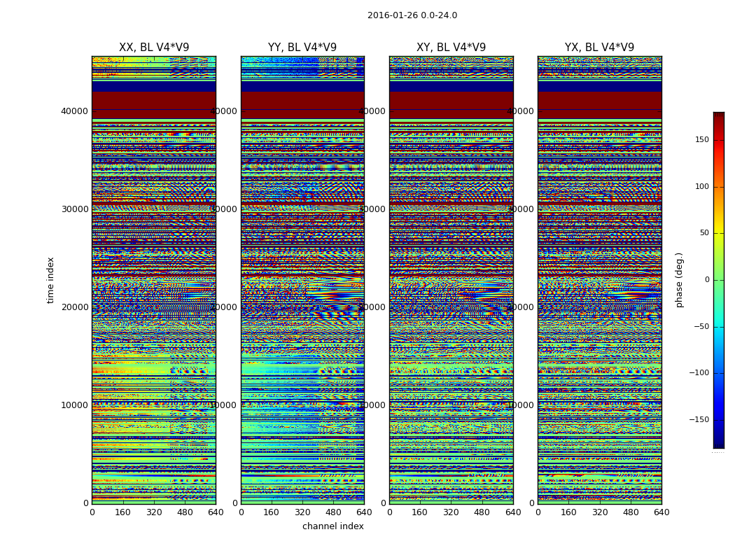The image size is (735, 560).
Task: Click the '30000' y-tick of the XX panel
Action: coord(74,209)
